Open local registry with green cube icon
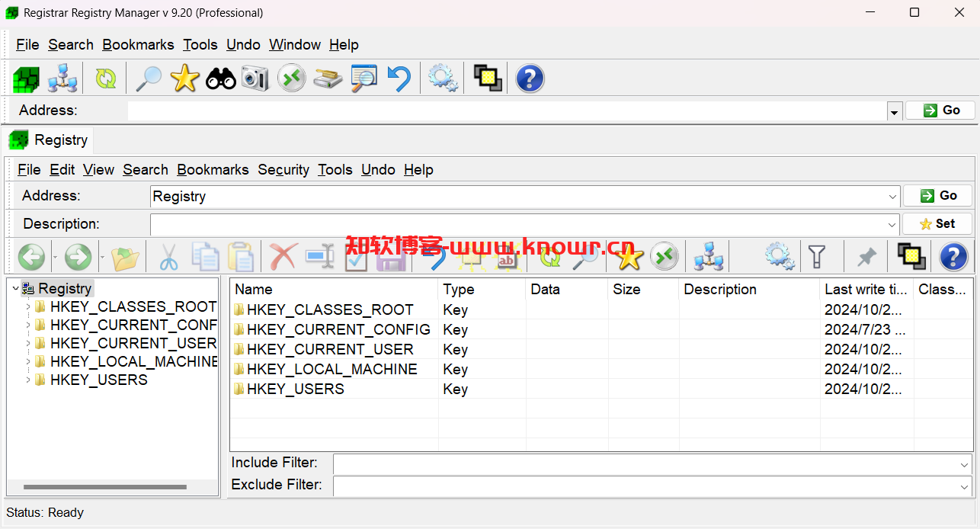980x529 pixels. coord(26,79)
